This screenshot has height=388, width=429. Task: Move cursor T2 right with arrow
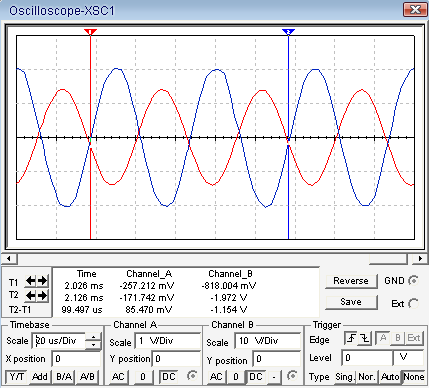pos(42,295)
